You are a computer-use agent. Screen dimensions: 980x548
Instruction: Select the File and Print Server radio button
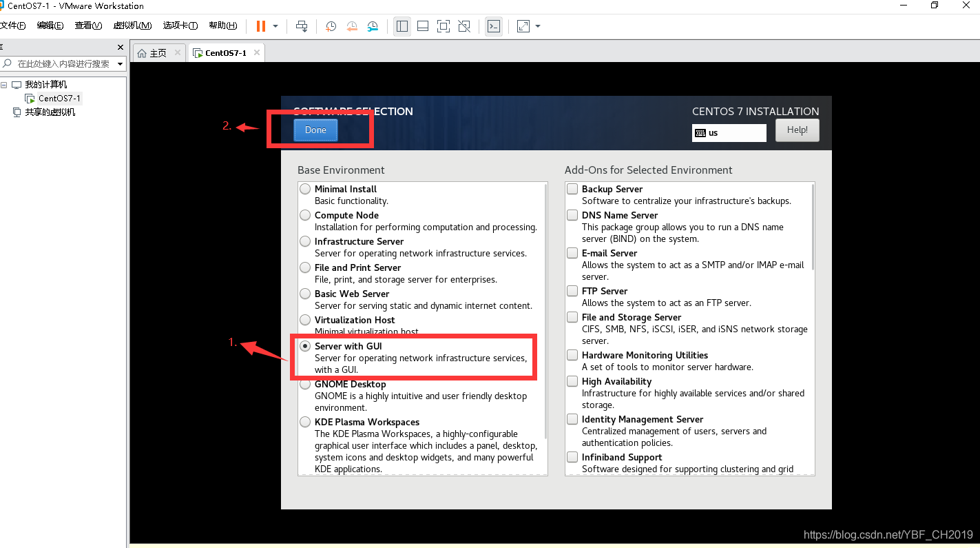pyautogui.click(x=305, y=267)
